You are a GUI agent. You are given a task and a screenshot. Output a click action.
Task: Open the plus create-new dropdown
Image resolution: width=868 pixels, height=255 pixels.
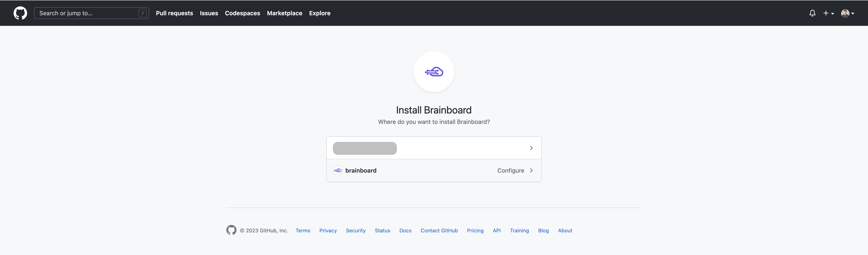pos(828,13)
